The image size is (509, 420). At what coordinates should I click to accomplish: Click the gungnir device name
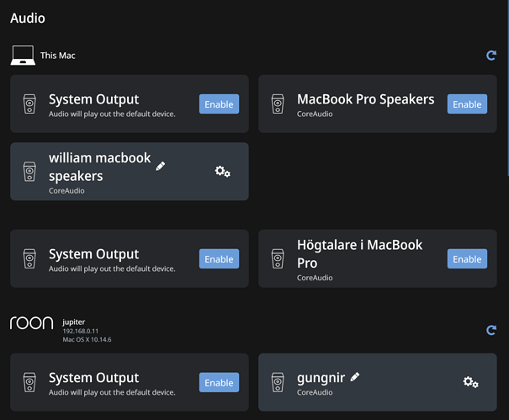pos(321,378)
